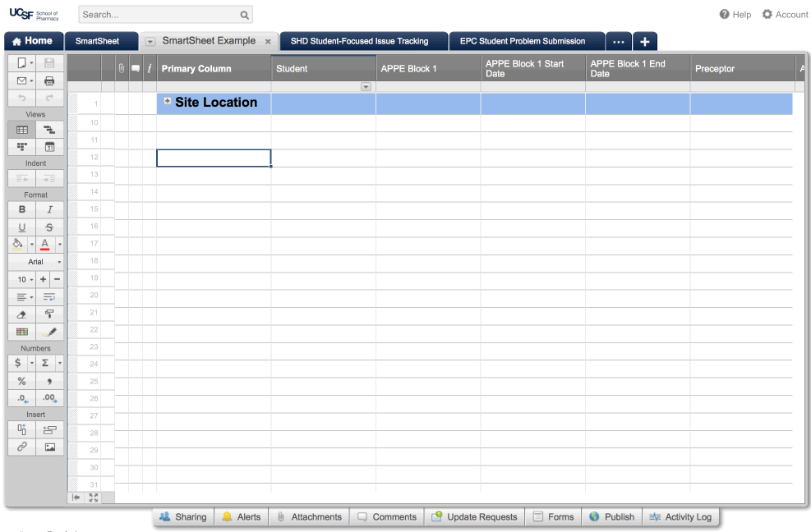The image size is (811, 532).
Task: Click the Sharing button
Action: [182, 516]
